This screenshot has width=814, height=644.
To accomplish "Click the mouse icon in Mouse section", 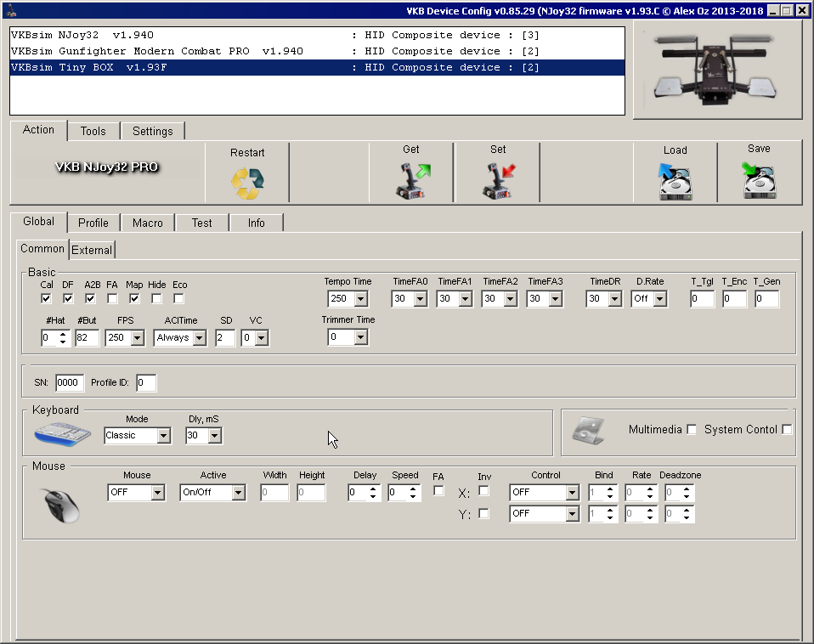I will tap(61, 505).
